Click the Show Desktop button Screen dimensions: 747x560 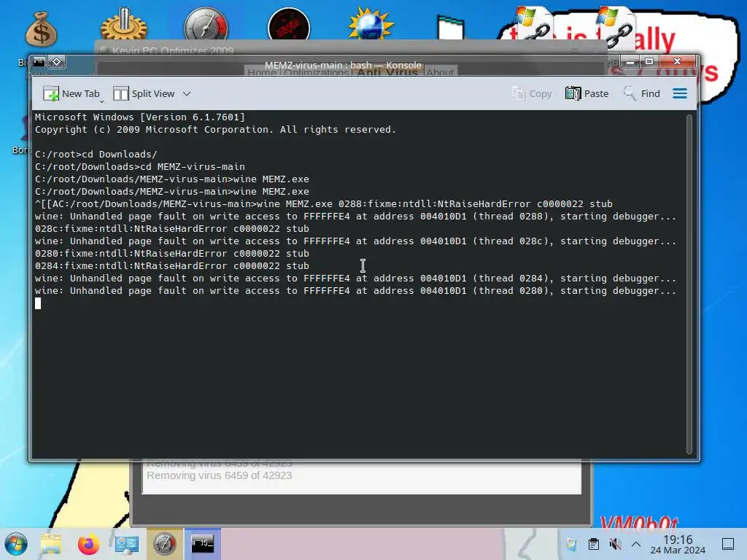click(728, 544)
